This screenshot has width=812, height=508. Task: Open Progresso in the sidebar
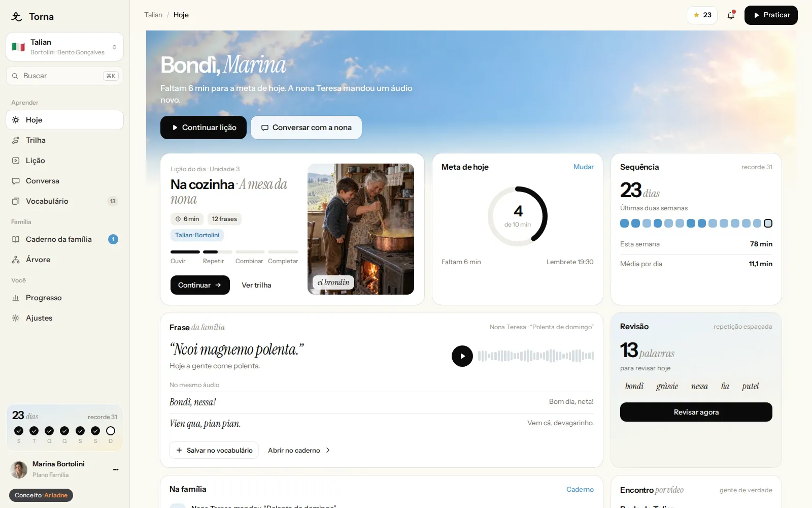click(x=64, y=298)
